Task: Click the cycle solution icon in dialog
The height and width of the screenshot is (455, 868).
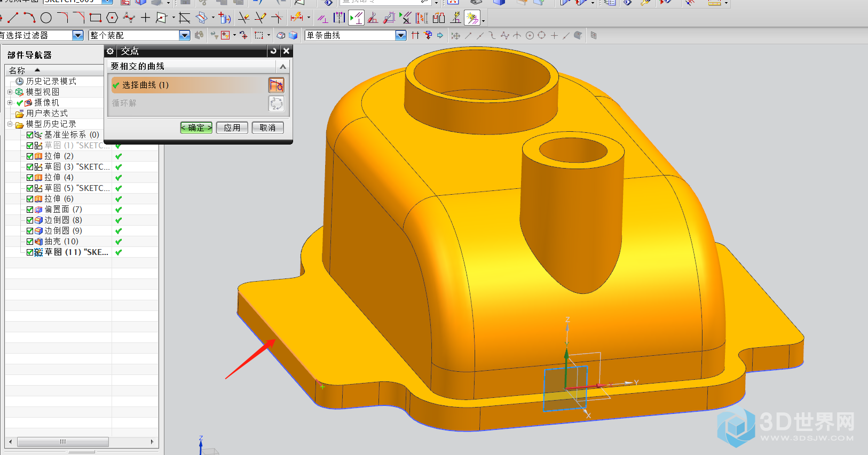Action: tap(276, 103)
